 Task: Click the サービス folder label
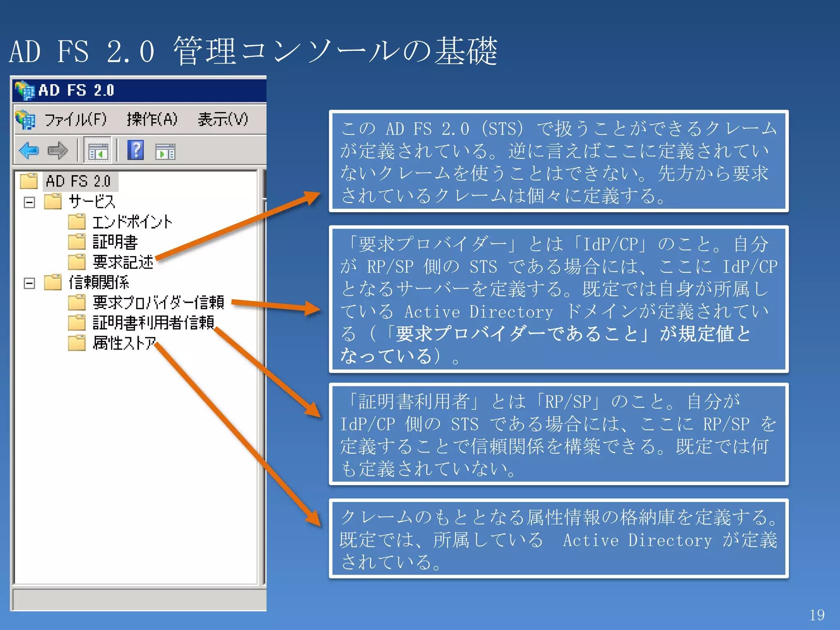(x=91, y=202)
